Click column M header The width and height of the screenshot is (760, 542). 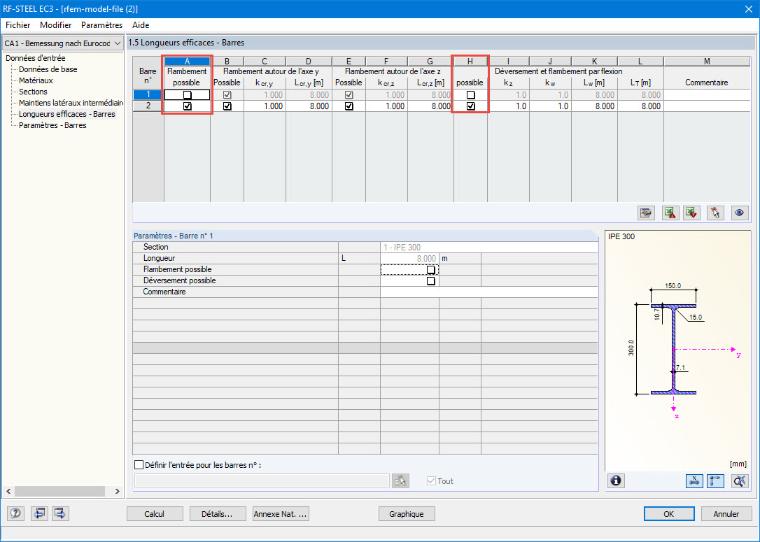pyautogui.click(x=706, y=61)
